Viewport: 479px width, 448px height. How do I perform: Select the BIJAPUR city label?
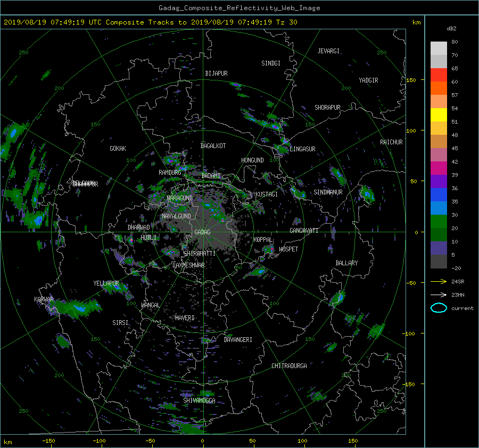point(216,74)
